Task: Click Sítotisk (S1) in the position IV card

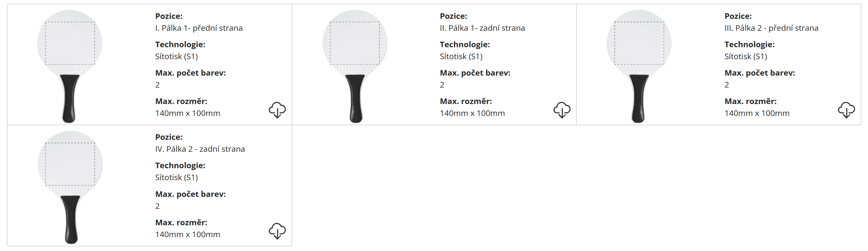Action: click(176, 178)
